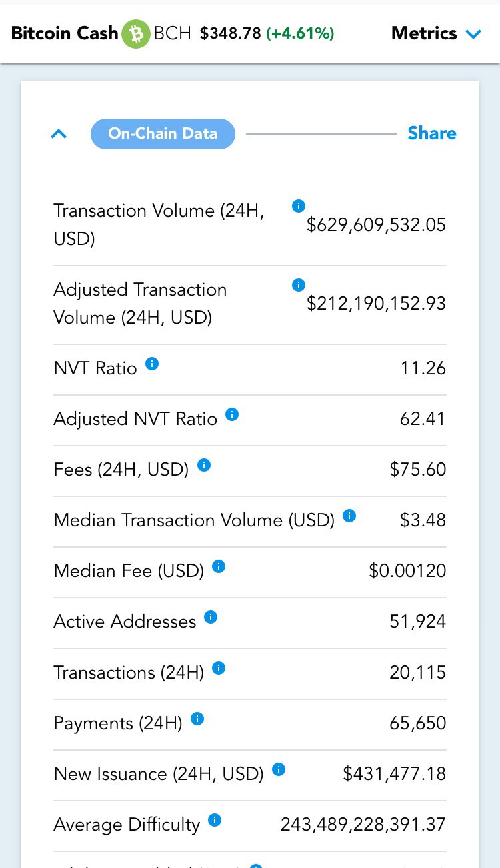Show info tooltip for Adjusted NVT Ratio
The height and width of the screenshot is (868, 500).
tap(232, 414)
